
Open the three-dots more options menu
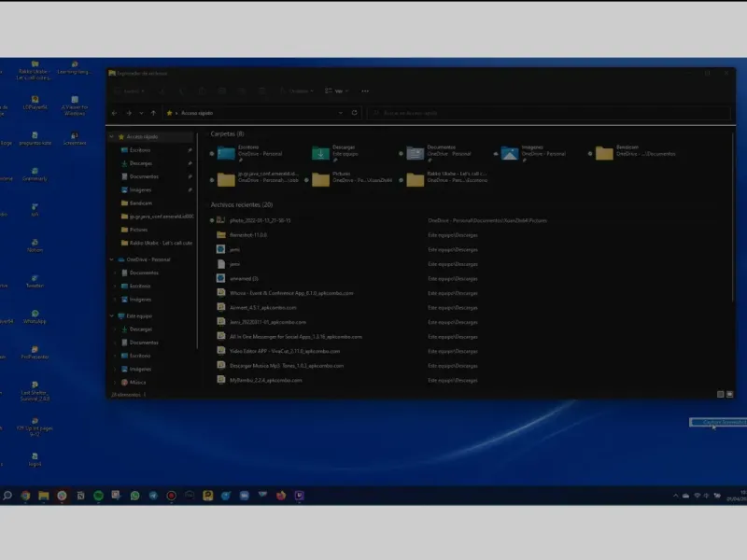365,91
